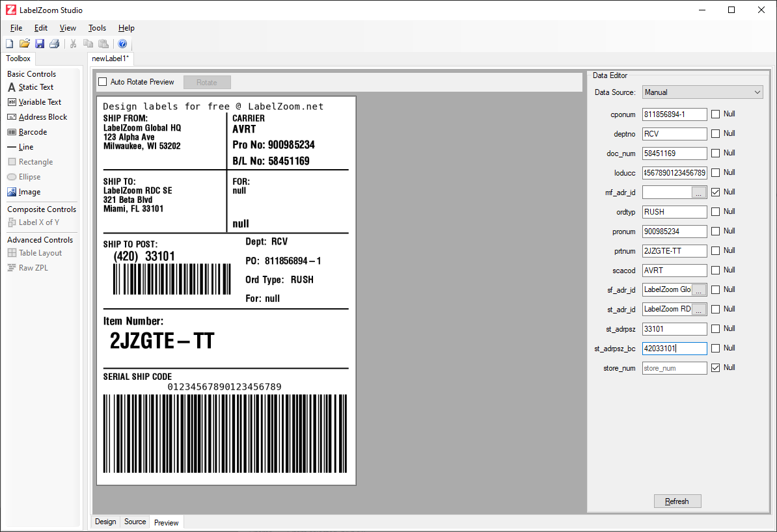Switch to the Design tab
The width and height of the screenshot is (777, 532).
click(105, 522)
